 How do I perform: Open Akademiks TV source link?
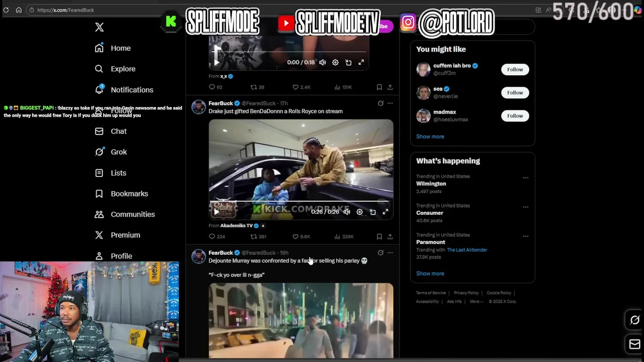coord(236,226)
